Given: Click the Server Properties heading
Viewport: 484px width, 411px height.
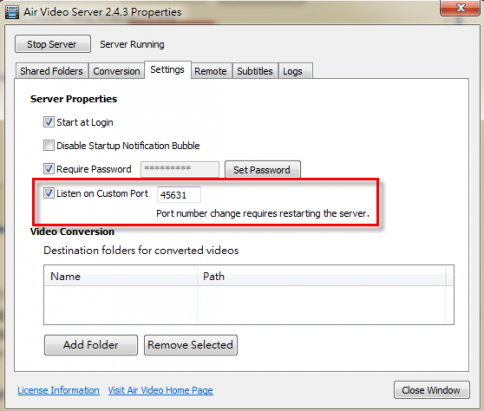Looking at the screenshot, I should coord(74,99).
